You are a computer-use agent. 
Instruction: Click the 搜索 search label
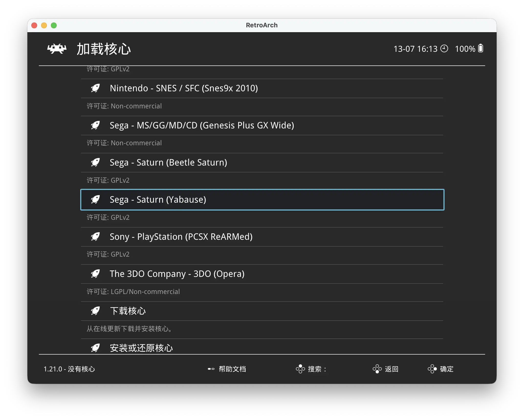coord(317,369)
